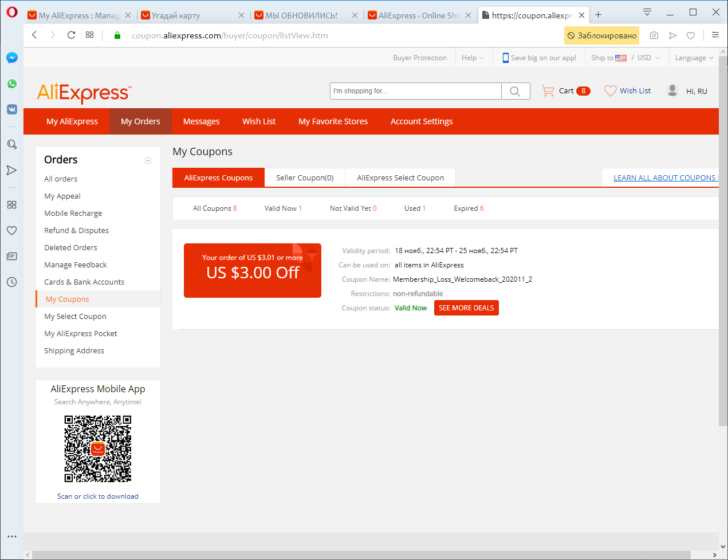This screenshot has height=560, width=728.
Task: Open the sidebar history clock icon
Action: [12, 282]
